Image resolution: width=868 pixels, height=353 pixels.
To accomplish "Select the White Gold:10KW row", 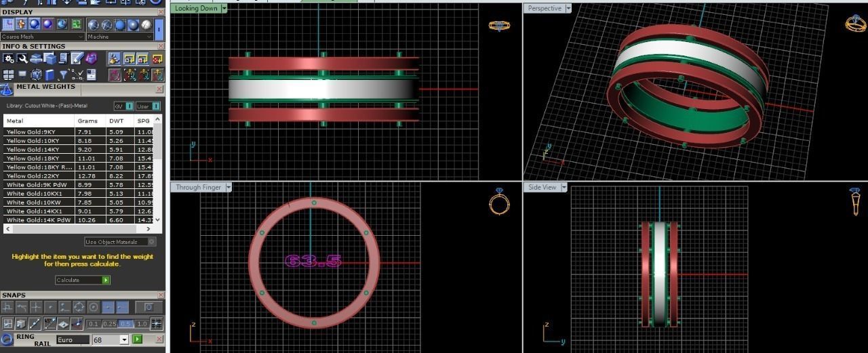I will click(79, 202).
